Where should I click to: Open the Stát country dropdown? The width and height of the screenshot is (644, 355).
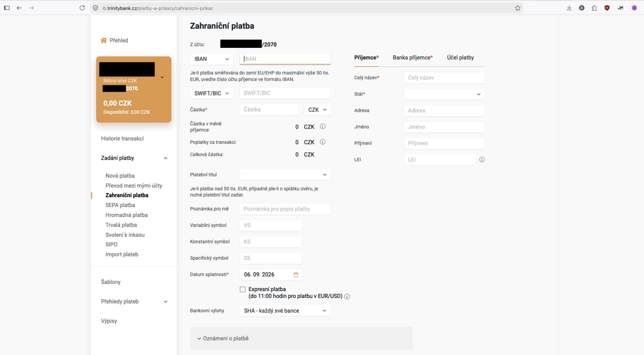point(444,94)
